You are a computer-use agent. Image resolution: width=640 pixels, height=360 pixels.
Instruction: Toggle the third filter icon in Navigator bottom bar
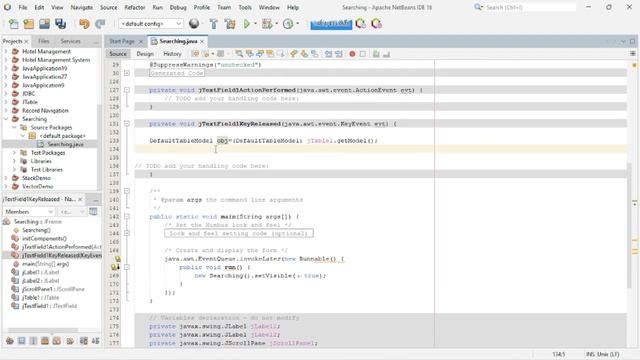(33, 341)
